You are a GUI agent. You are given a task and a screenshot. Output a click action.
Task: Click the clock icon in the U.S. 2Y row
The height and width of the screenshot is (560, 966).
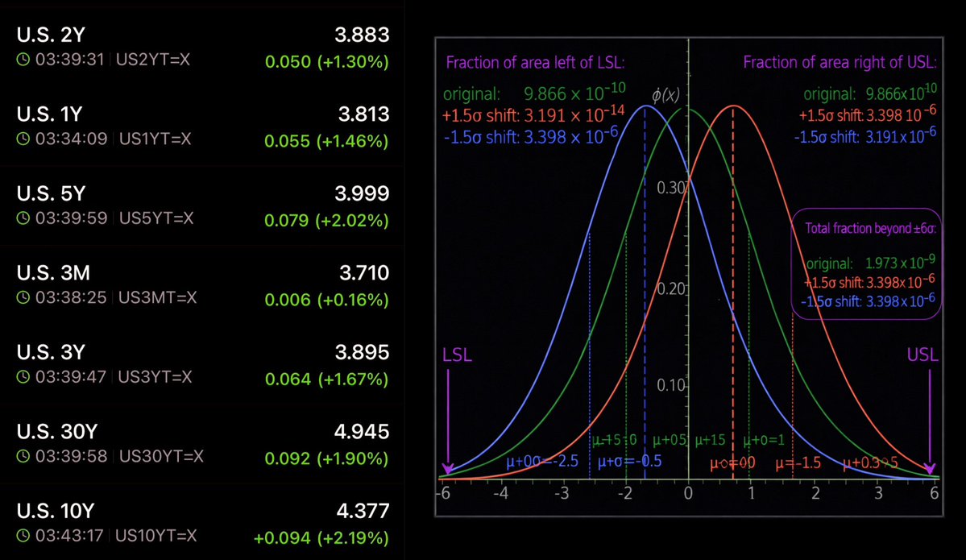pyautogui.click(x=23, y=60)
